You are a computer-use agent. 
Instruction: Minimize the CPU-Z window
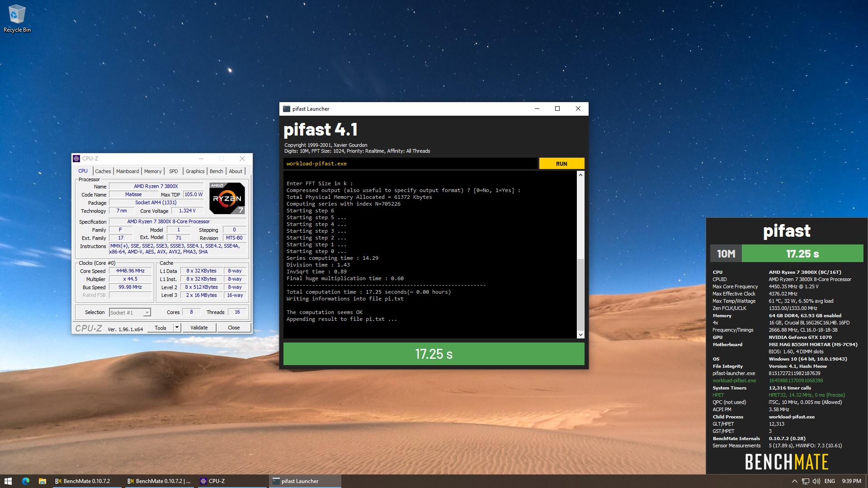click(201, 159)
